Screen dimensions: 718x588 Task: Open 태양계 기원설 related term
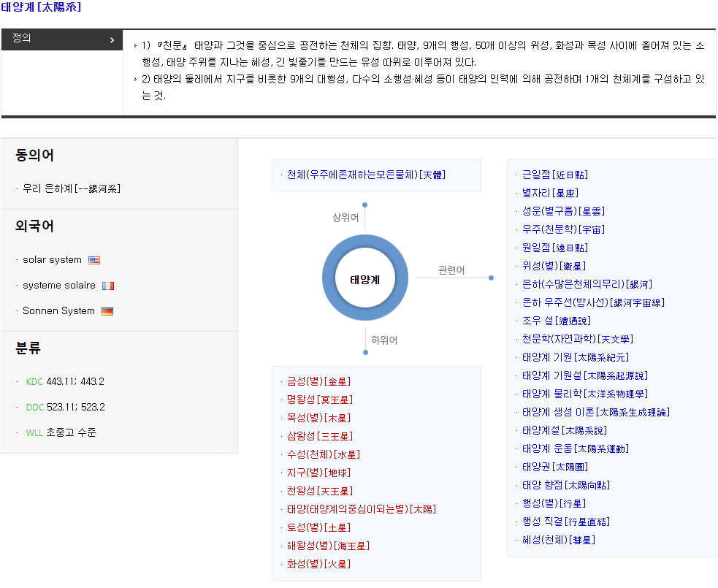click(x=584, y=375)
